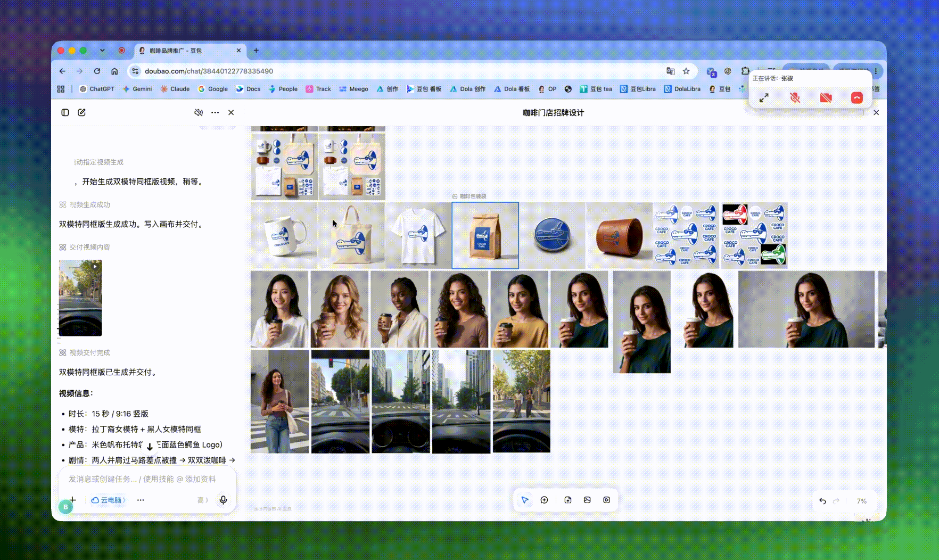Select the pointer tool in canvas toolbar
The height and width of the screenshot is (560, 939).
(x=525, y=500)
